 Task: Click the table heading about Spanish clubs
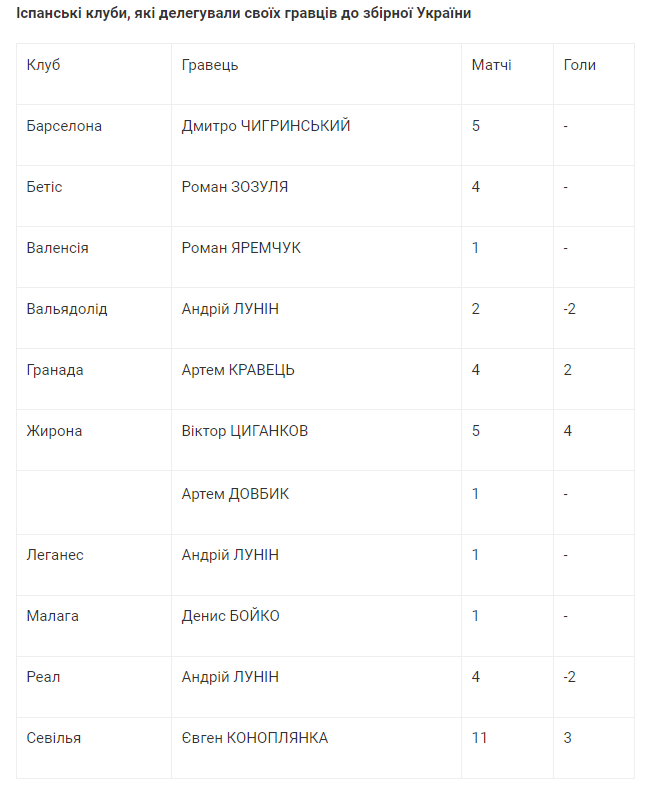[x=245, y=14]
